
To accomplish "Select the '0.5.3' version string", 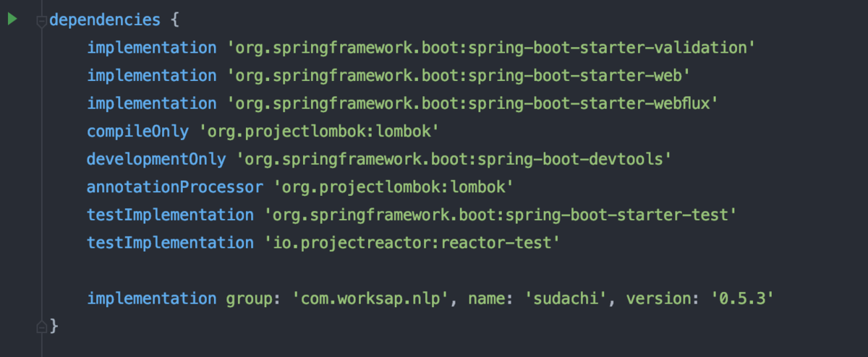I will (x=744, y=298).
